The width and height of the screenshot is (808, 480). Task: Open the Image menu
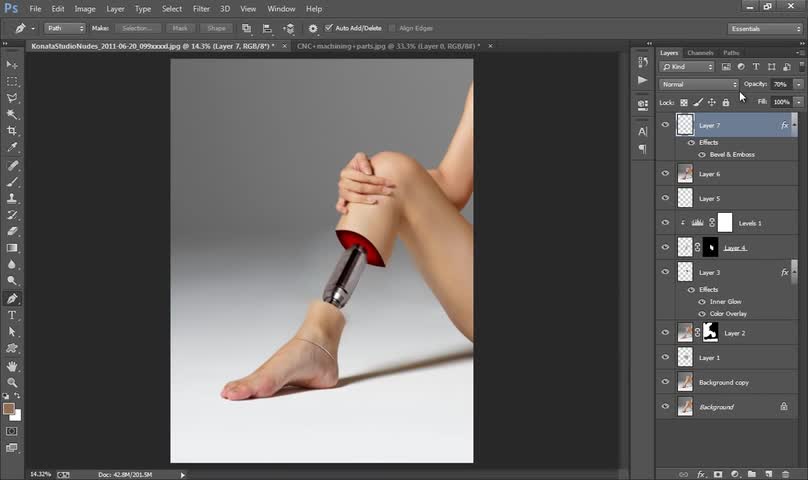[85, 9]
